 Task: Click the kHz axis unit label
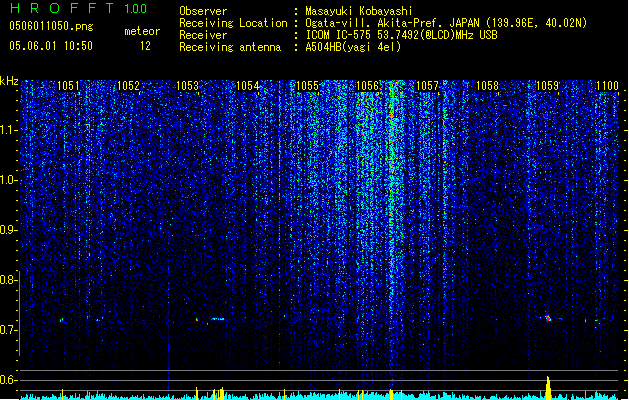click(x=9, y=81)
